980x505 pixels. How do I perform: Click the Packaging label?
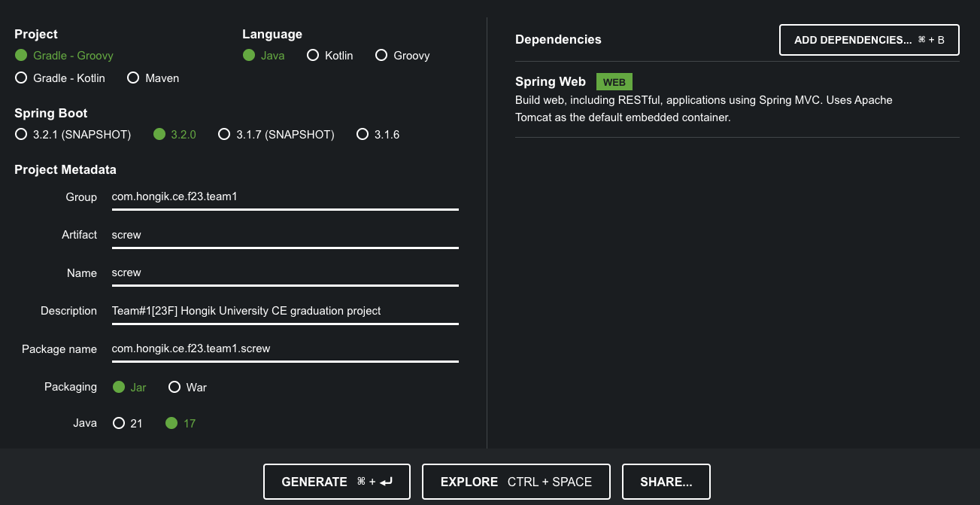[71, 387]
